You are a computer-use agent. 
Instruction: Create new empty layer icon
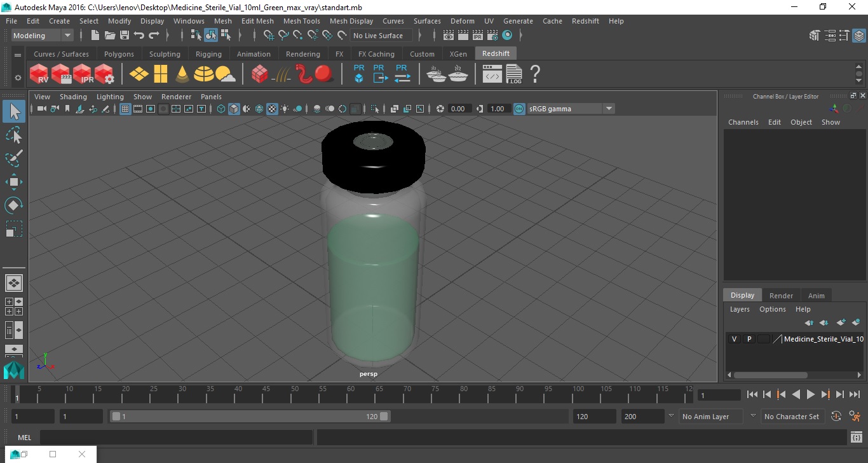coord(841,322)
